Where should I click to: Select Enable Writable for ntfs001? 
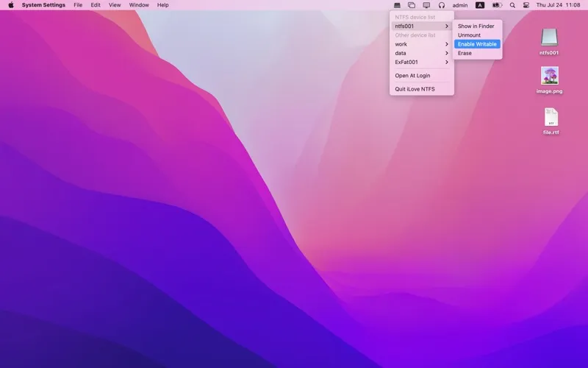[477, 44]
